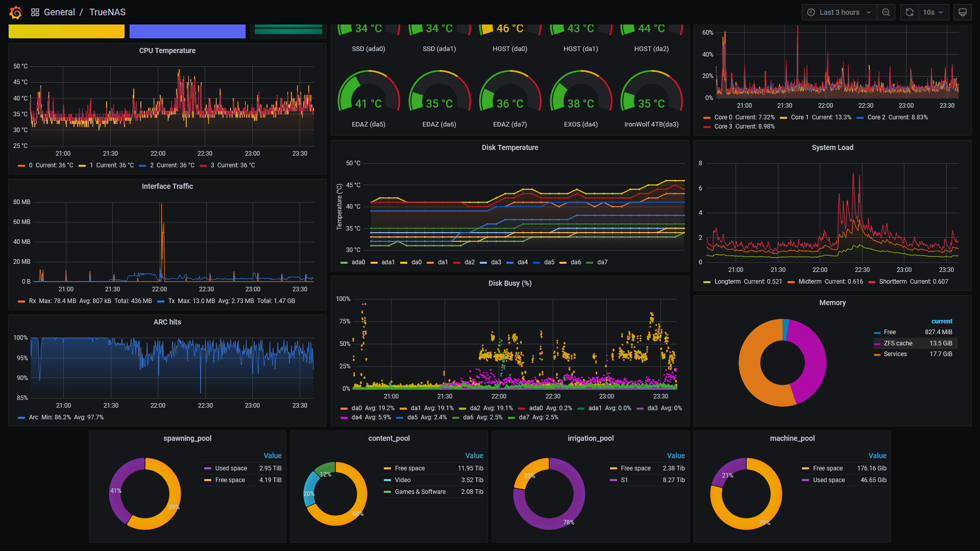Select series 2 in CPU Temperature legend
Image resolution: width=980 pixels, height=551 pixels.
152,165
